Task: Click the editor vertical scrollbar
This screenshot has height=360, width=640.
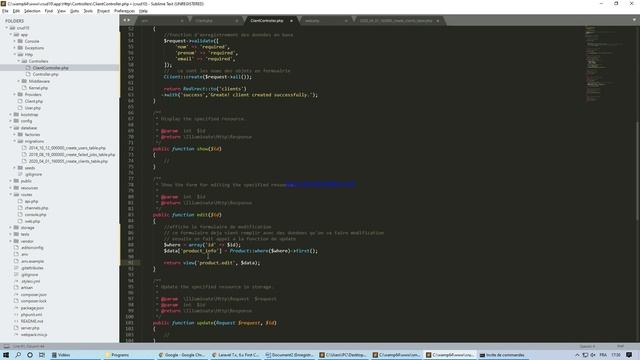Action: tap(637, 172)
